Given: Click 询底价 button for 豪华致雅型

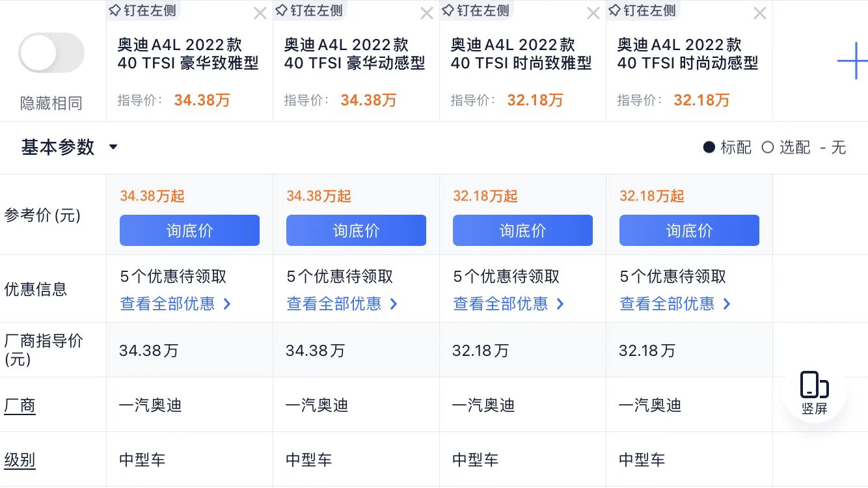Looking at the screenshot, I should [x=189, y=230].
